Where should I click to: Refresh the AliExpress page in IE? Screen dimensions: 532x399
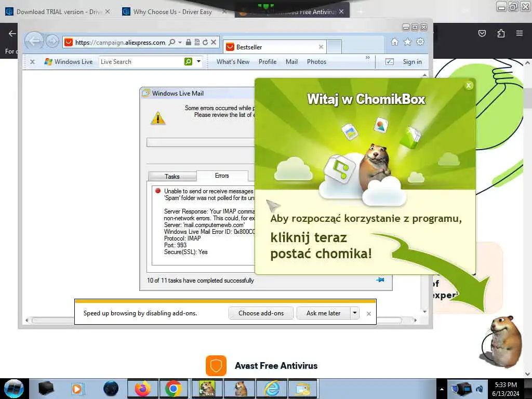click(205, 42)
